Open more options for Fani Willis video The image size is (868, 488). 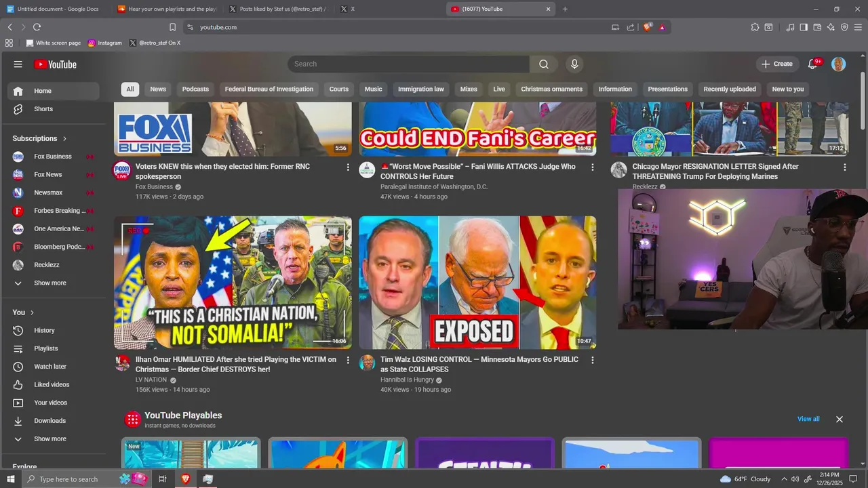click(592, 167)
